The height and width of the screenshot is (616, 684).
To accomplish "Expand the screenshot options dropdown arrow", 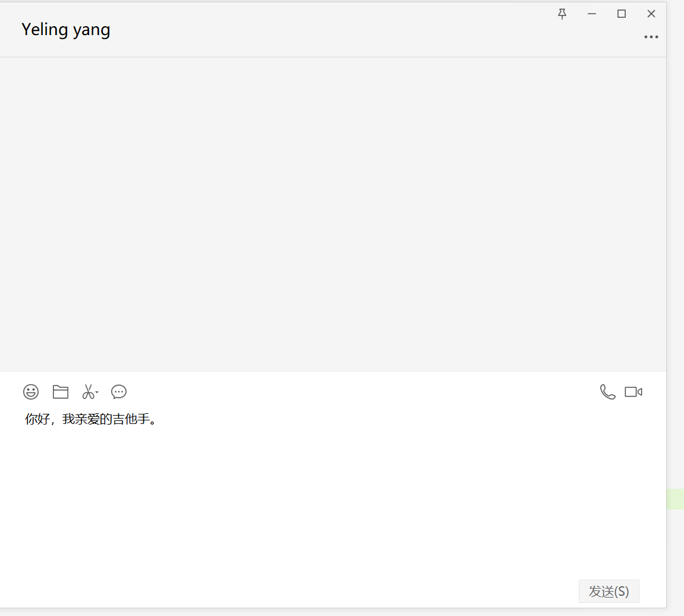I will (x=97, y=392).
